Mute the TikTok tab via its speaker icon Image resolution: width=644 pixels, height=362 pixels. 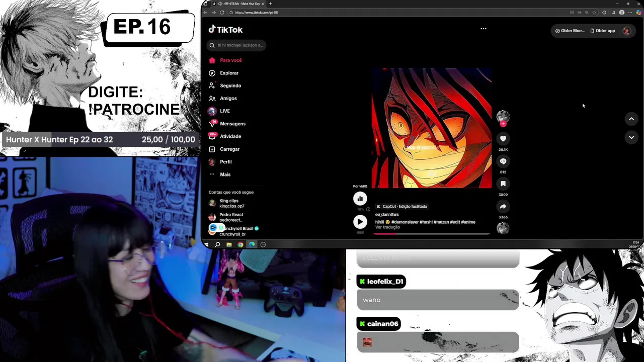pyautogui.click(x=220, y=4)
